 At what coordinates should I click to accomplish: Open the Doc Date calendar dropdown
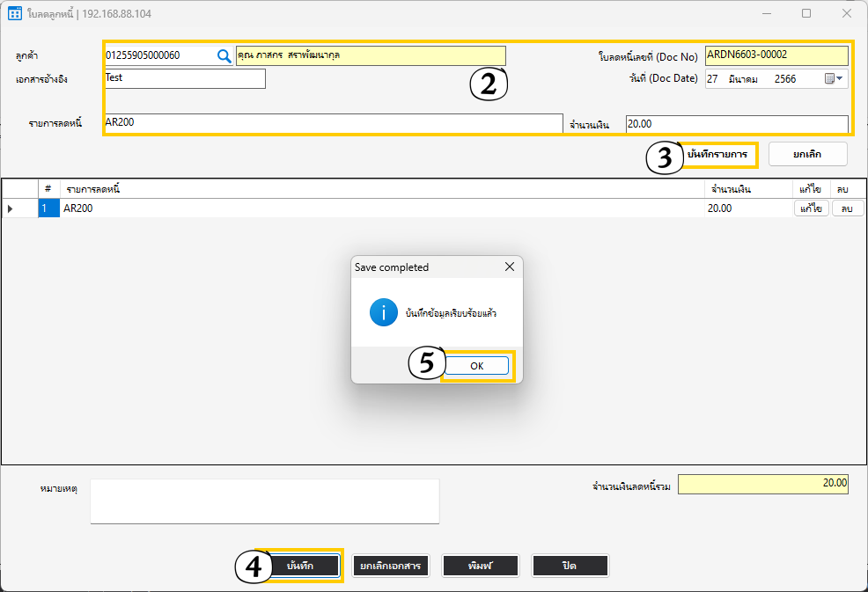click(x=834, y=79)
